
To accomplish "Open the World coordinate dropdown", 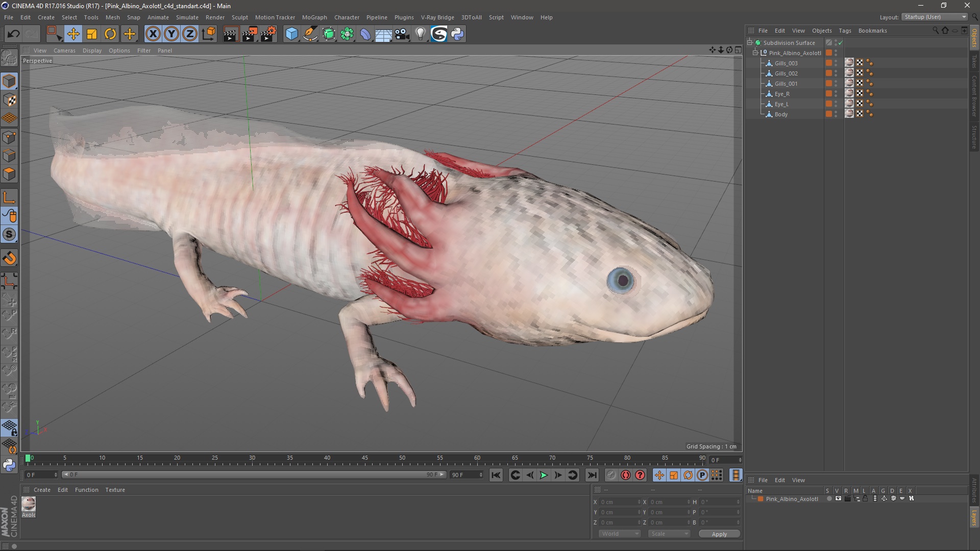I will [x=620, y=534].
